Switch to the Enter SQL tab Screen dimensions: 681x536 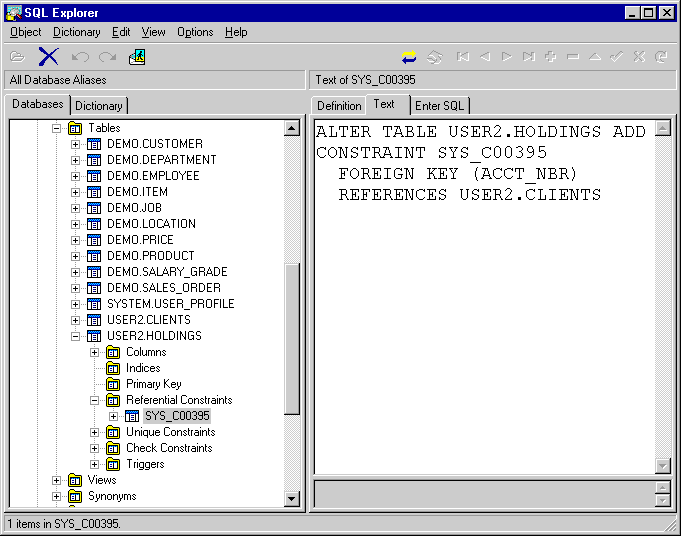pyautogui.click(x=440, y=106)
